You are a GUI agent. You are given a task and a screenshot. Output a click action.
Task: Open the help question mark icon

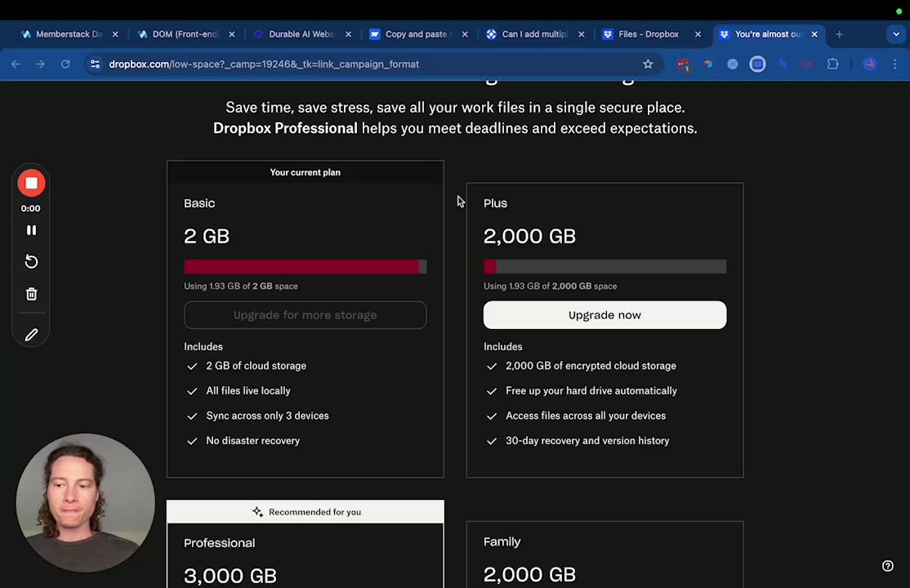pos(888,566)
